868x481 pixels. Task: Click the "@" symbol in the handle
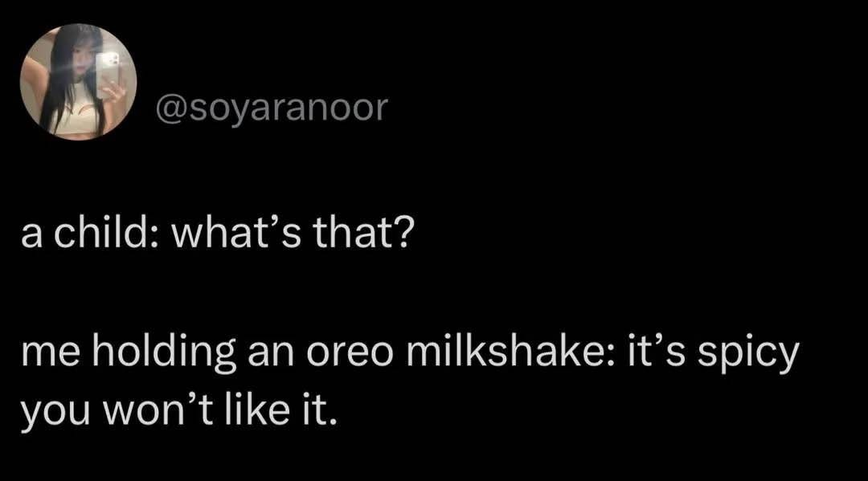170,107
